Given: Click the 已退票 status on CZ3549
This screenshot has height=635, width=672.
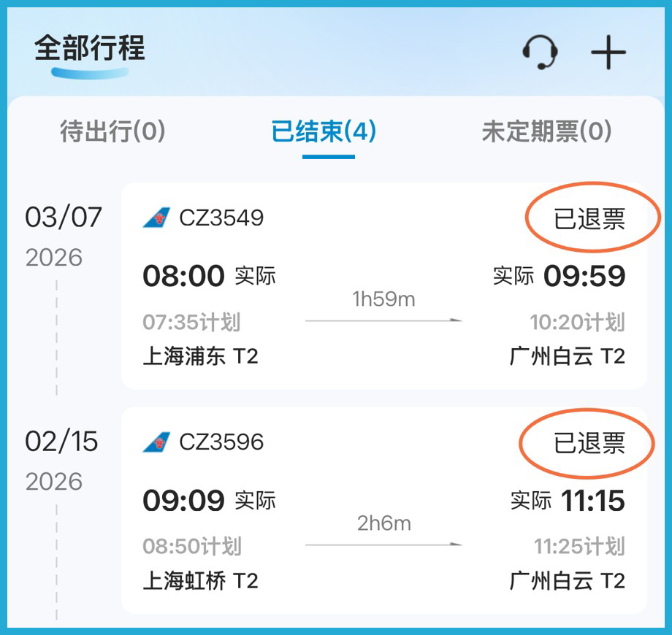Looking at the screenshot, I should click(x=589, y=219).
